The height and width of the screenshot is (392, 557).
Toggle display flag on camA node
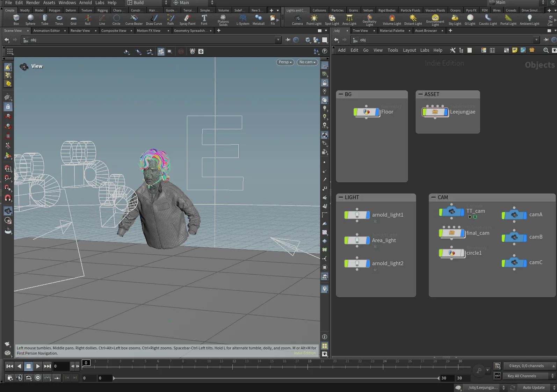coord(525,215)
